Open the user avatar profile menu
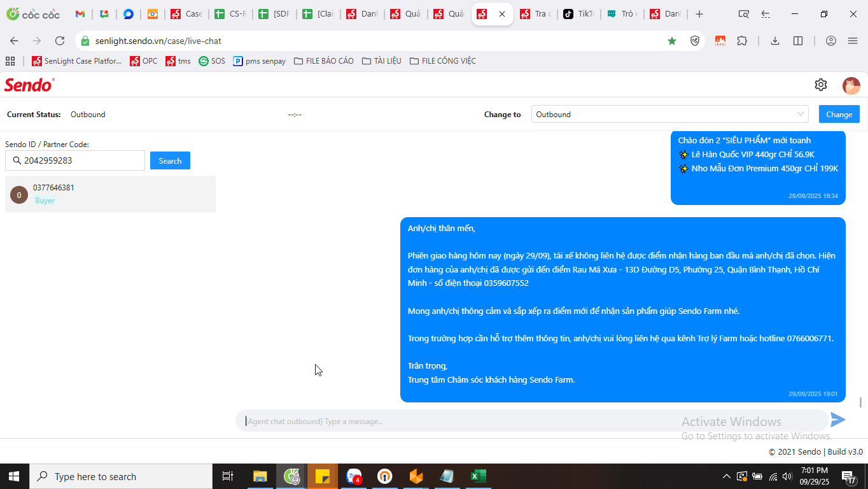868x489 pixels. tap(851, 85)
